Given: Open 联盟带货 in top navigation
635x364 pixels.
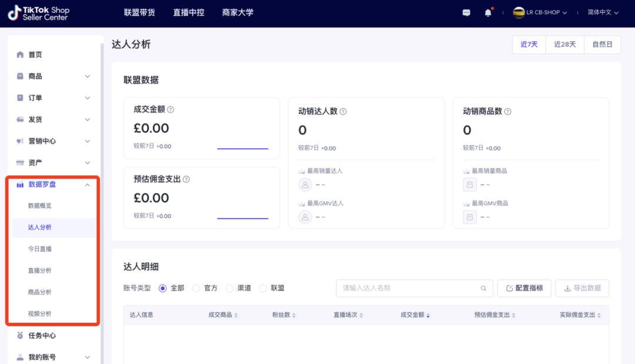Looking at the screenshot, I should tap(139, 12).
